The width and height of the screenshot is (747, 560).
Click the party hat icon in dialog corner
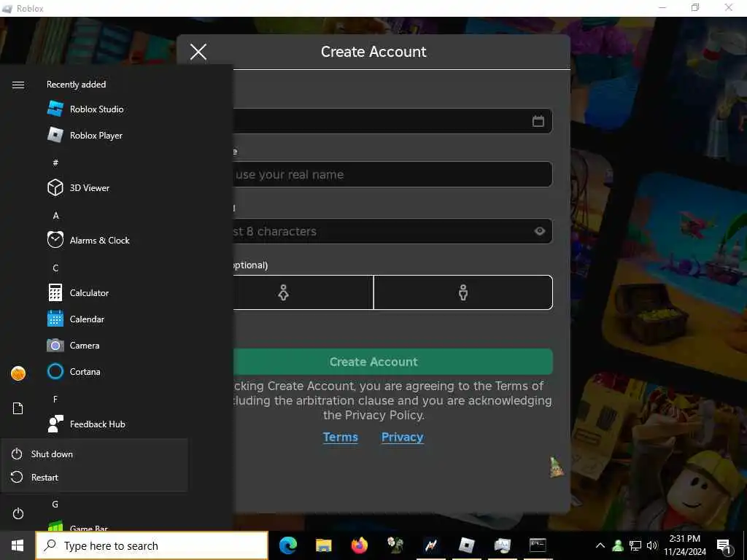(x=556, y=467)
